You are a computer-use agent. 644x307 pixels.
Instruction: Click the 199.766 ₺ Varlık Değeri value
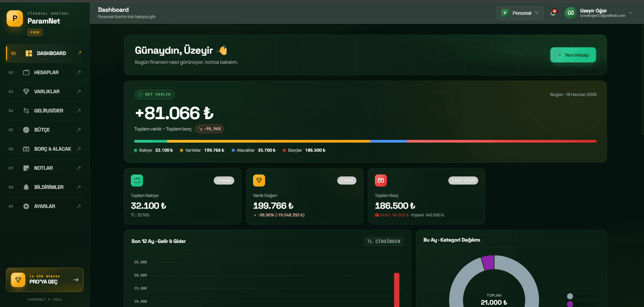[x=273, y=206]
